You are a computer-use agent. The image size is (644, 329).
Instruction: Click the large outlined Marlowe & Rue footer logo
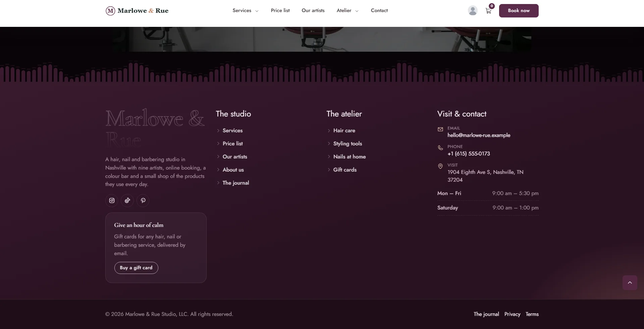coord(155,128)
